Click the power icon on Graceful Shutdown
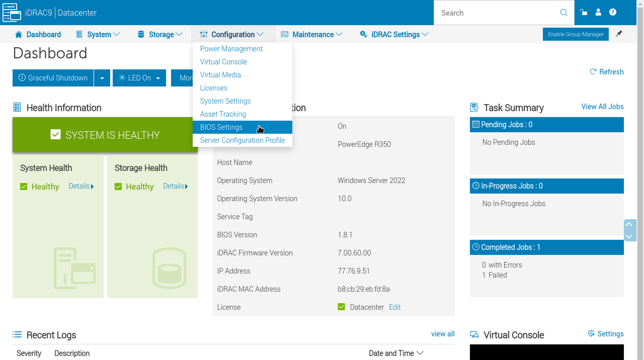644x360 pixels. pos(22,78)
